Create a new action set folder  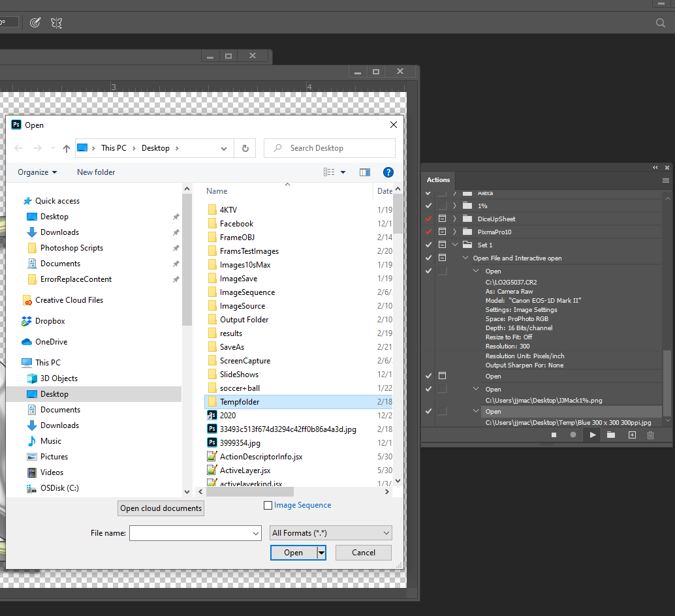612,435
